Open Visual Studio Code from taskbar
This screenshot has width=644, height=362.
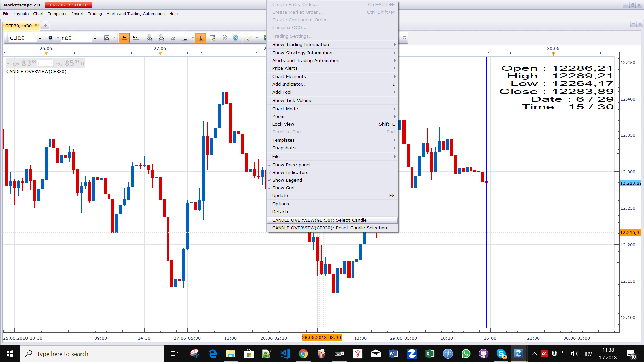point(285,354)
